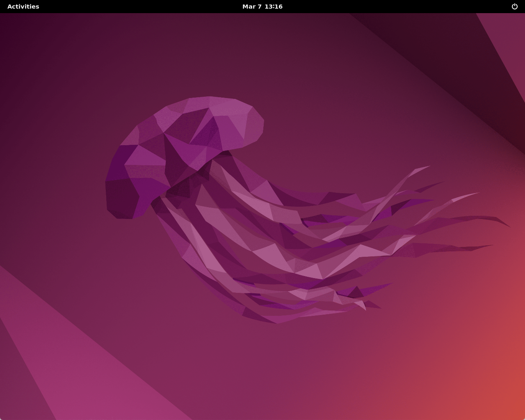Open the Activities overview
This screenshot has height=420, width=525.
pos(23,7)
